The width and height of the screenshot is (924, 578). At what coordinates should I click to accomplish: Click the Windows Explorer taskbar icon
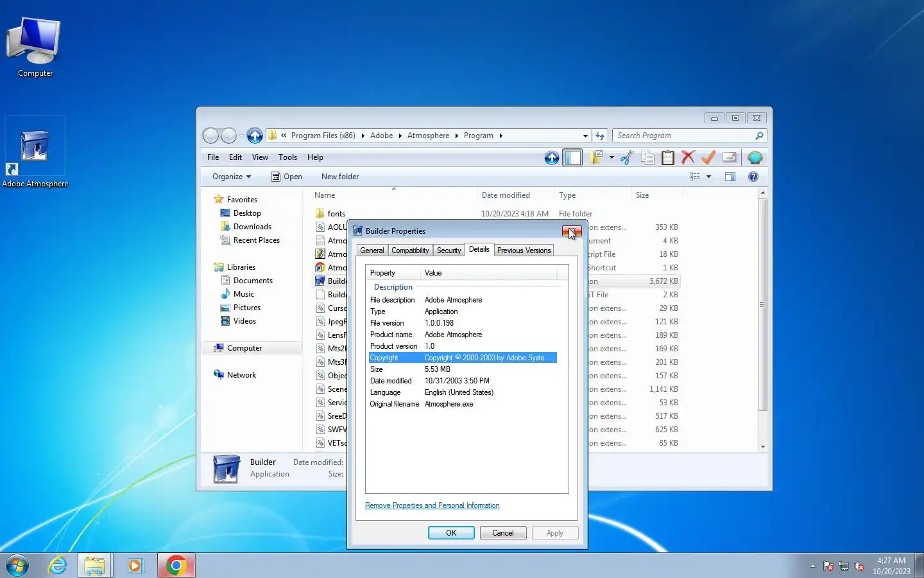(x=95, y=565)
